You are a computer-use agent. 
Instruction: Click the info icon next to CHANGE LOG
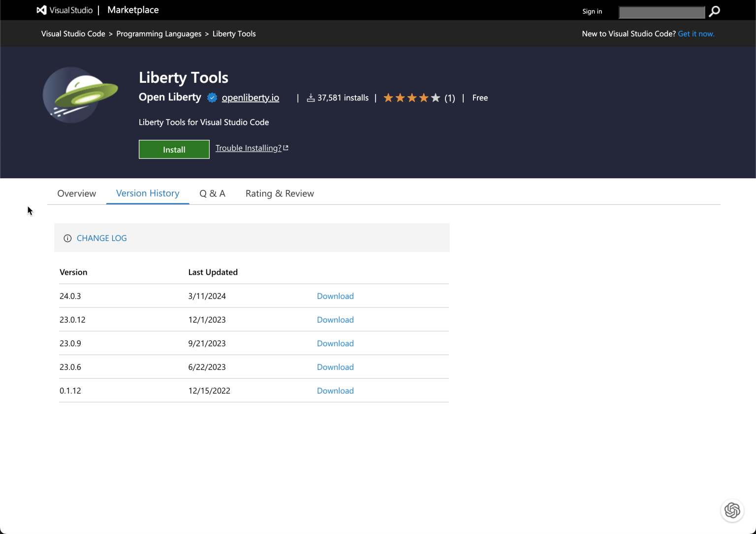(67, 238)
